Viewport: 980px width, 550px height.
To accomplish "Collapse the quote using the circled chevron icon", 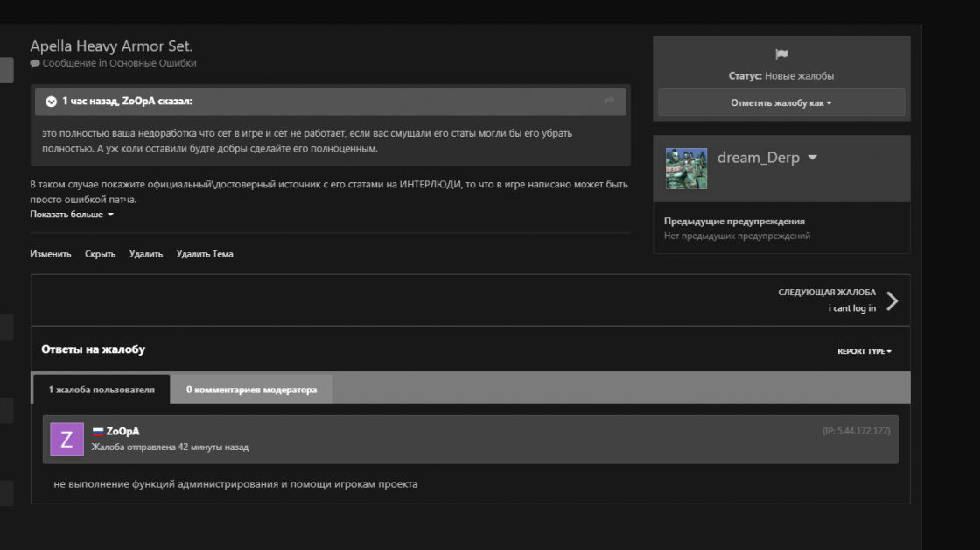I will click(x=51, y=102).
